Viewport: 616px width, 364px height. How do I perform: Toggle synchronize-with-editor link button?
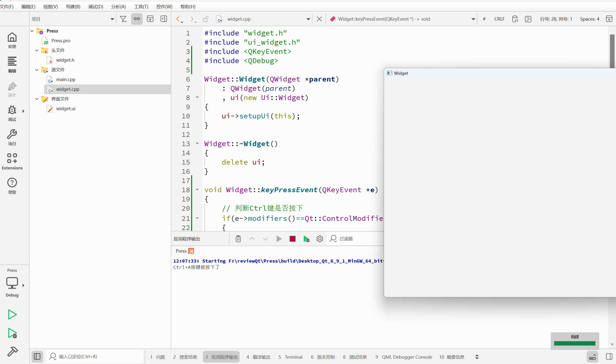click(137, 19)
